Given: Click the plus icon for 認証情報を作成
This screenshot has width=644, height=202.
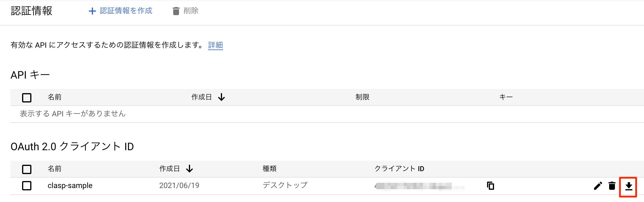Looking at the screenshot, I should (x=92, y=11).
